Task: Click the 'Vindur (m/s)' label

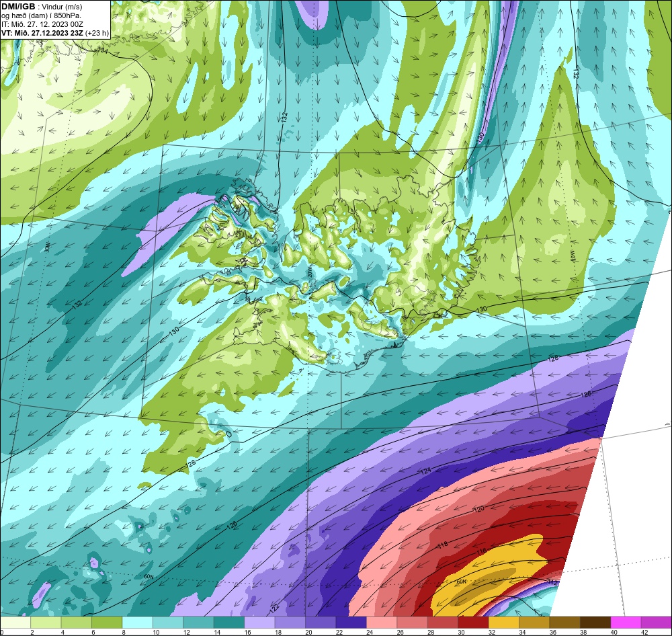Action: pos(62,7)
